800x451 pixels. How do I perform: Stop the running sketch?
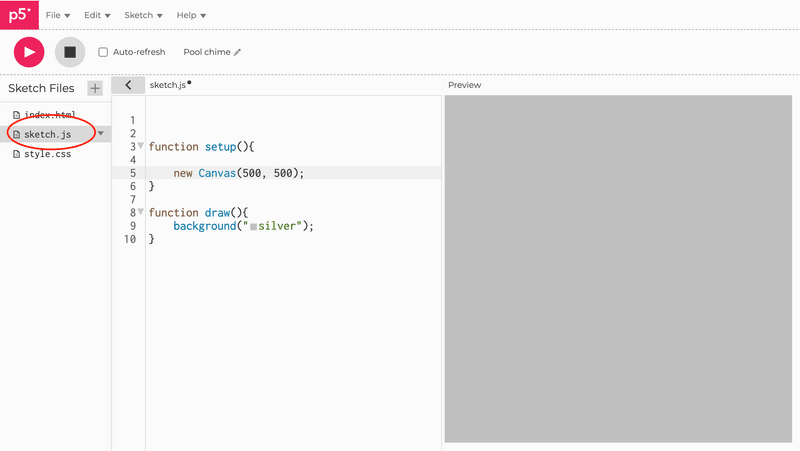70,52
